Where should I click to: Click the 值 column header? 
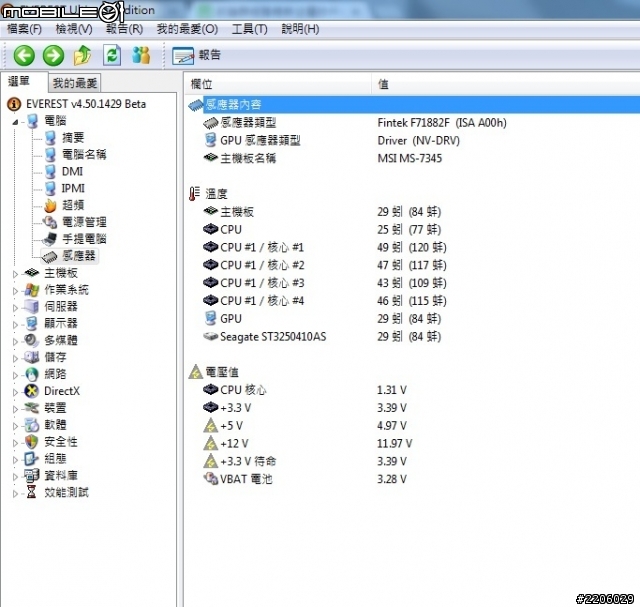(x=505, y=84)
